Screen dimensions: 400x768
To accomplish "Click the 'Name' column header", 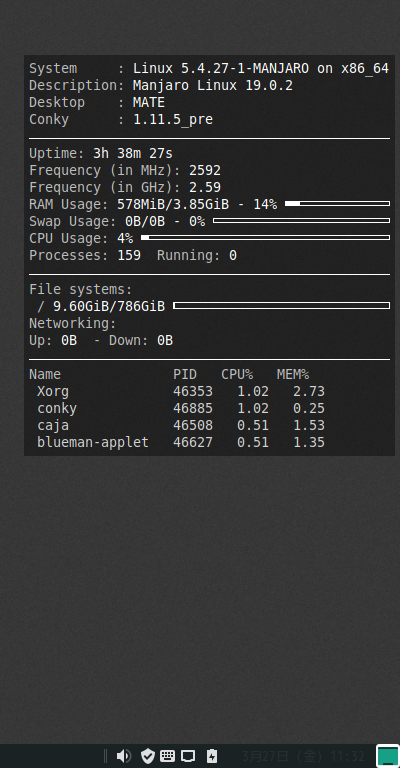I will point(45,375).
